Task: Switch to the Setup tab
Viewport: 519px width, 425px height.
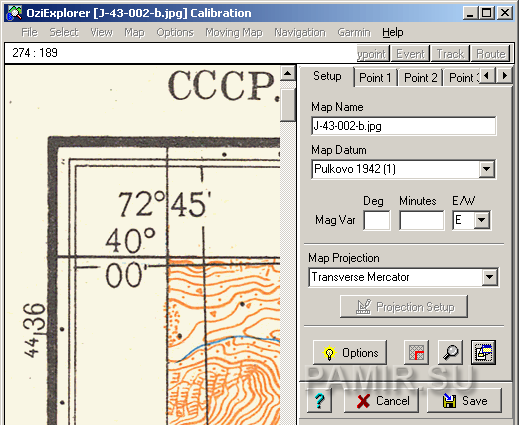Action: point(327,76)
